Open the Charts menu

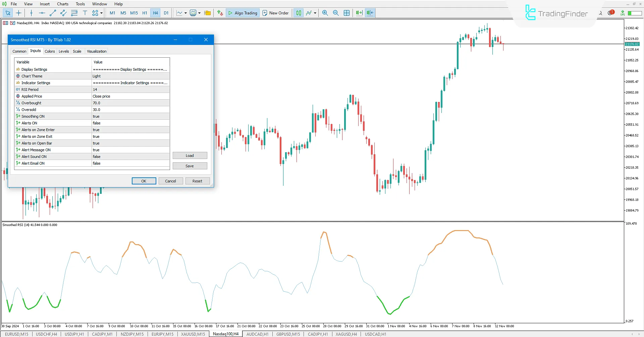point(62,4)
